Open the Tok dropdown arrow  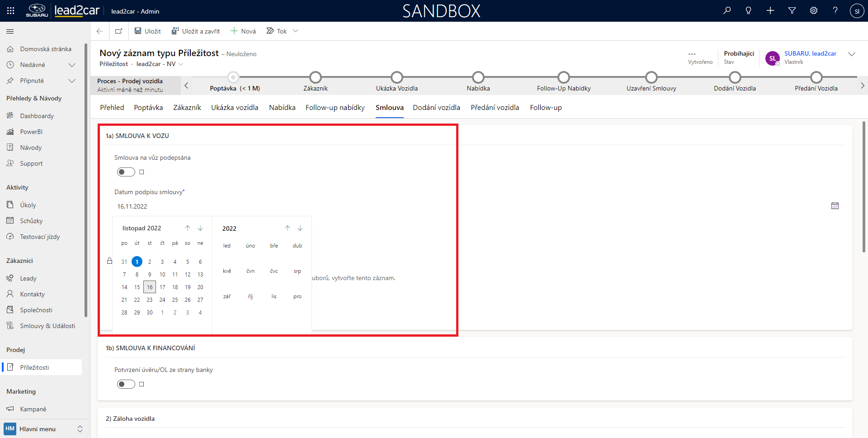[296, 31]
